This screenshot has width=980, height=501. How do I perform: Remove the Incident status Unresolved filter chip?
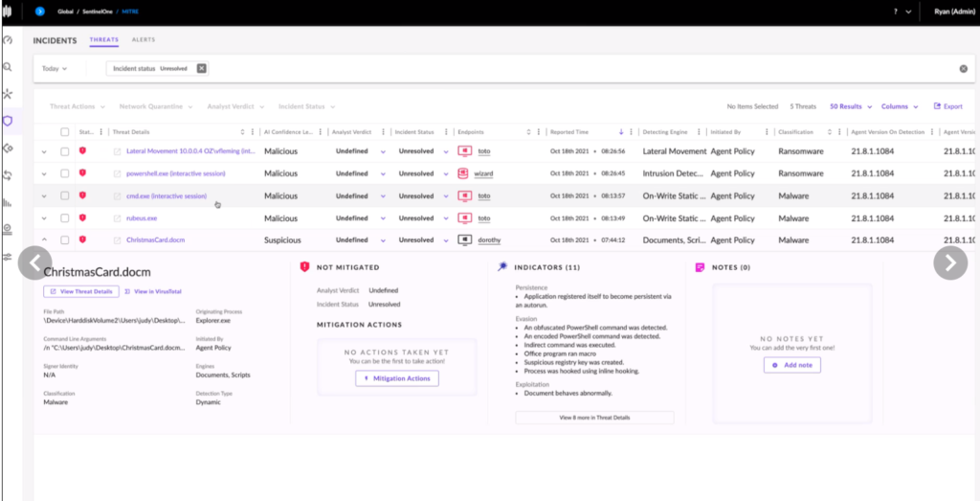coord(201,68)
